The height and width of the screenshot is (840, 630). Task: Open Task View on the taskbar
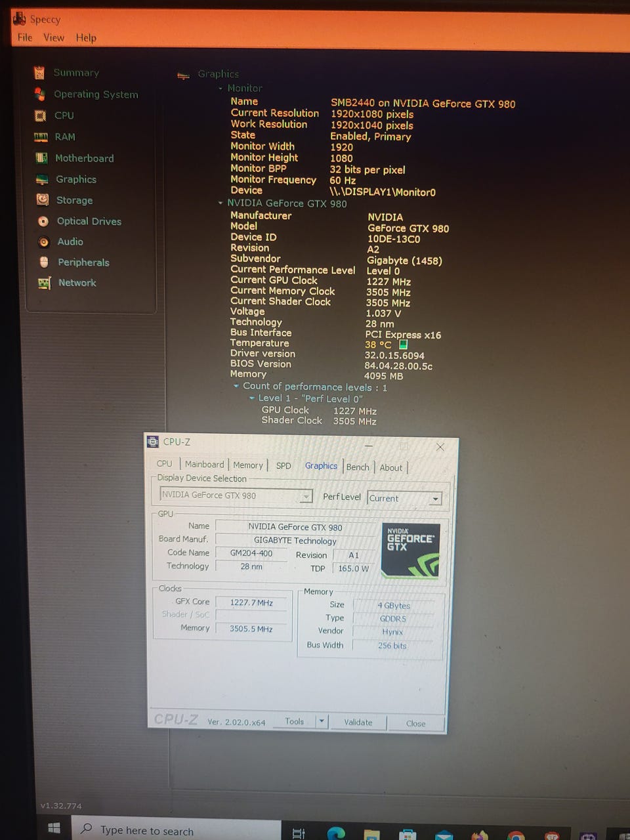(298, 832)
